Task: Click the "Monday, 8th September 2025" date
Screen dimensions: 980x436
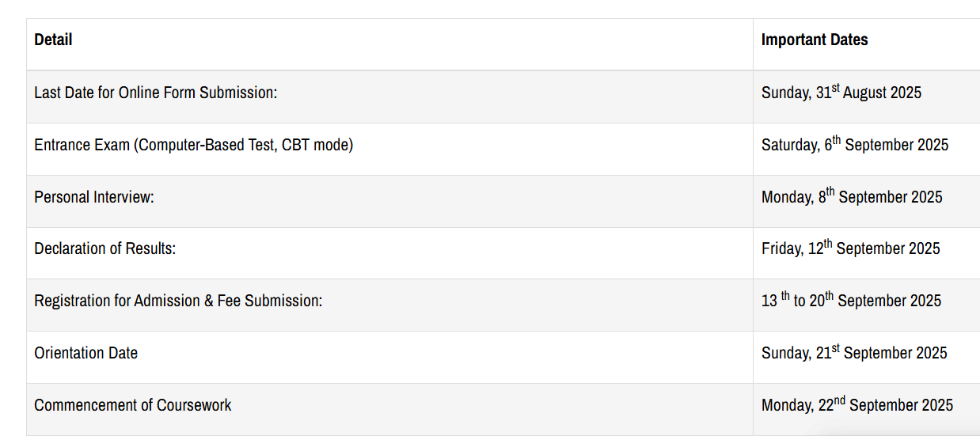Action: [x=852, y=197]
